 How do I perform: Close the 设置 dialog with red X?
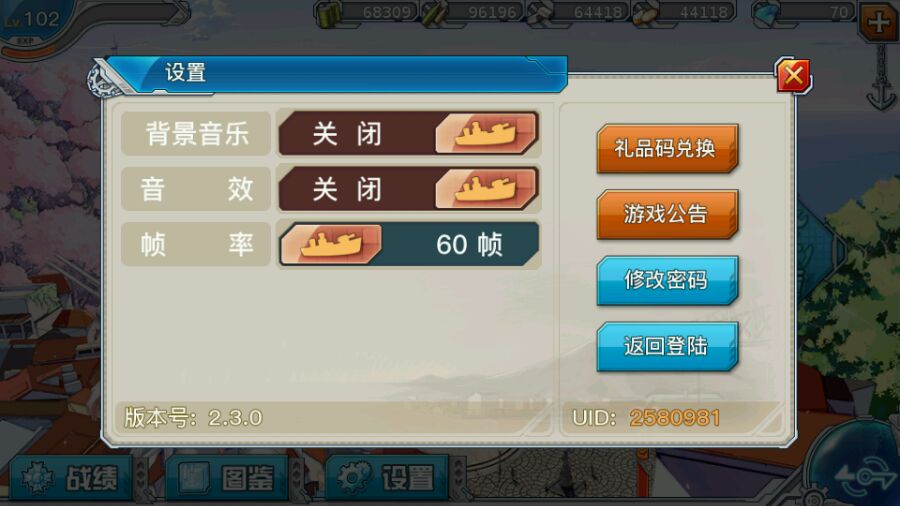tap(793, 75)
